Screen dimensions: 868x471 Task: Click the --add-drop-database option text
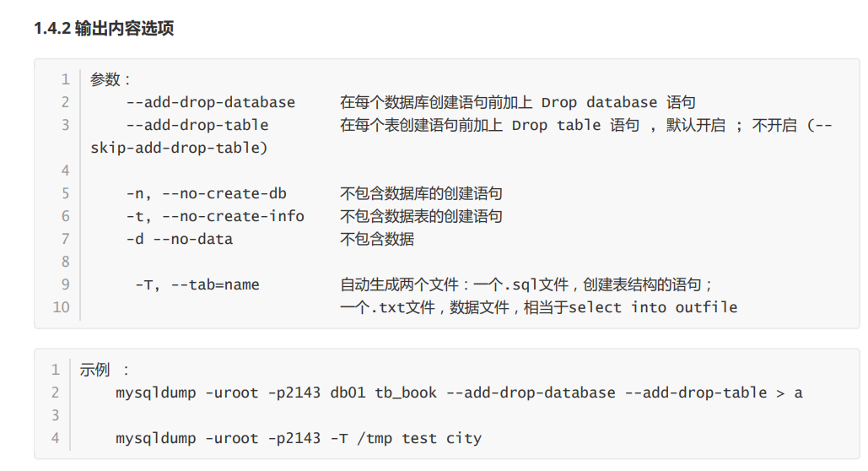pos(210,102)
